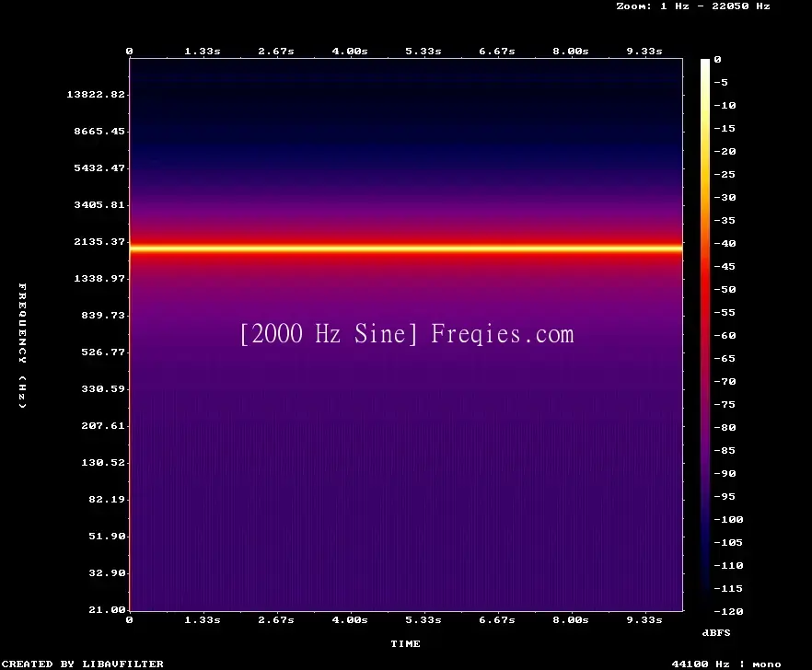The height and width of the screenshot is (670, 812).
Task: Click the 51.90 frequency label
Action: (x=107, y=536)
